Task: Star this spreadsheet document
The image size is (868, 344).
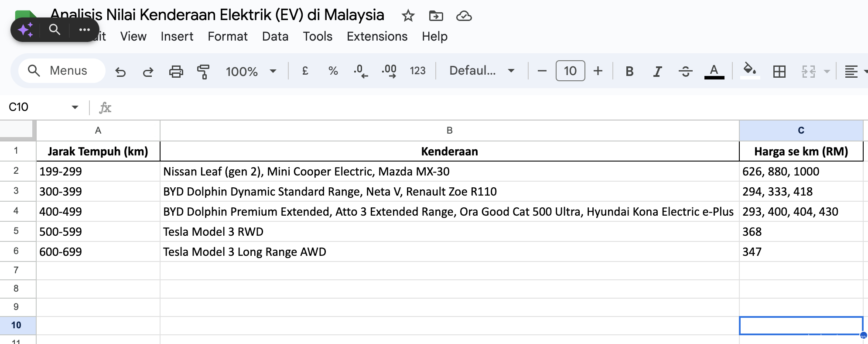Action: click(408, 16)
